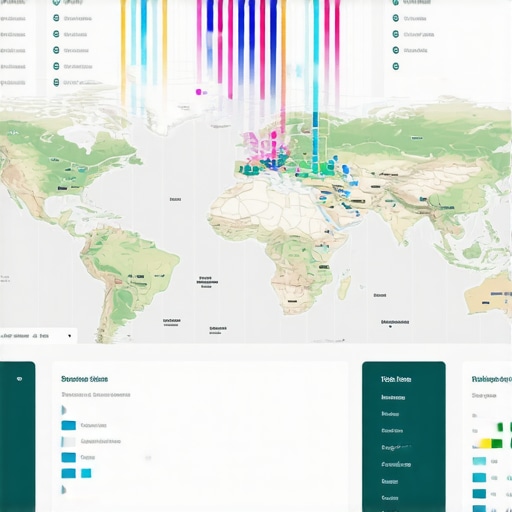Click the icon atop the dark left sidebar
Viewport: 512px width, 512px height.
[x=19, y=379]
